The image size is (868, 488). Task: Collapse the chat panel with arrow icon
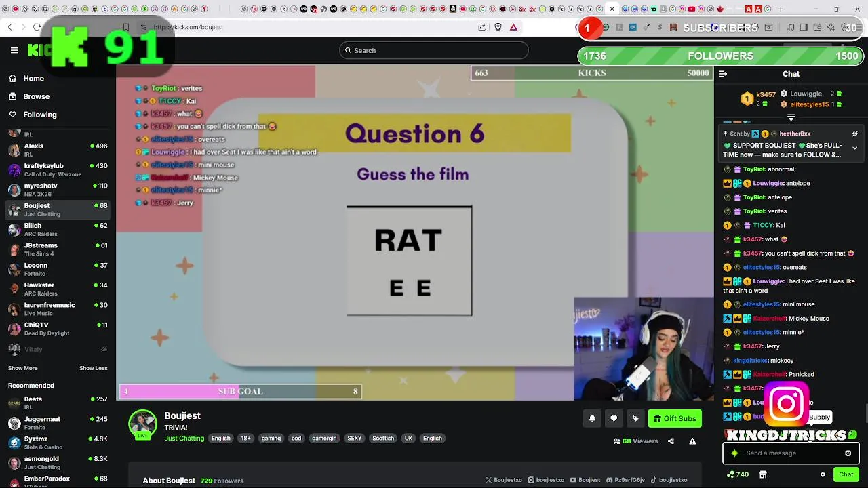(x=723, y=74)
